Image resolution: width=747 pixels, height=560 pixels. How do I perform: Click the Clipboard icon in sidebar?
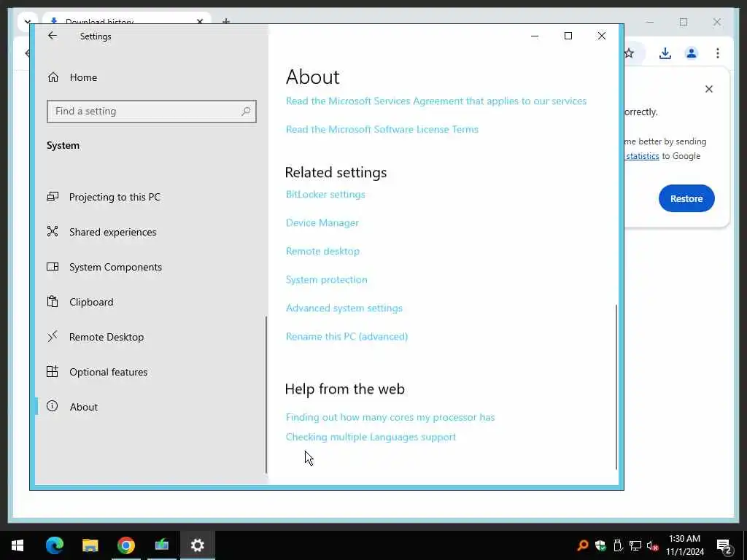coord(53,301)
